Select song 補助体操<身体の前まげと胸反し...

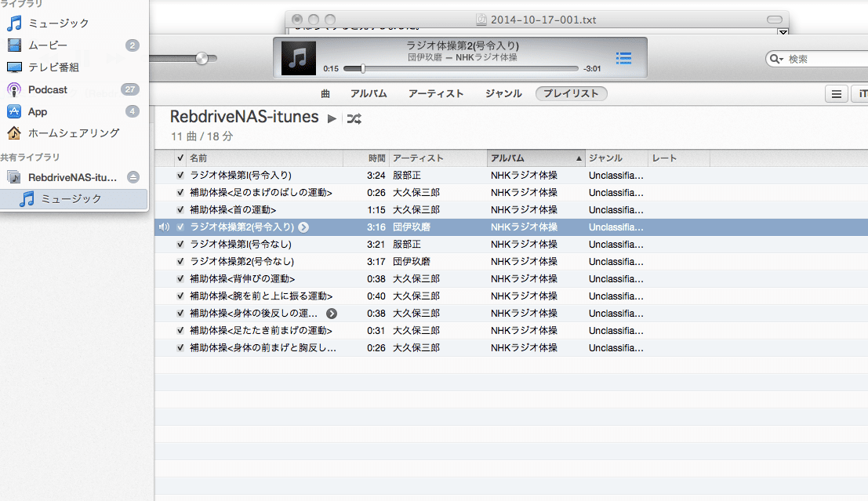click(263, 347)
